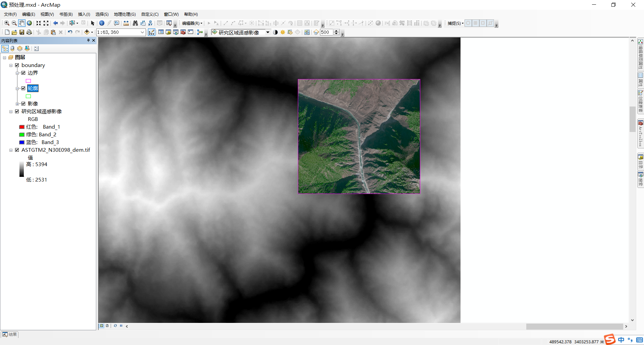
Task: Open the 编辑(E) menu
Action: (x=29, y=14)
